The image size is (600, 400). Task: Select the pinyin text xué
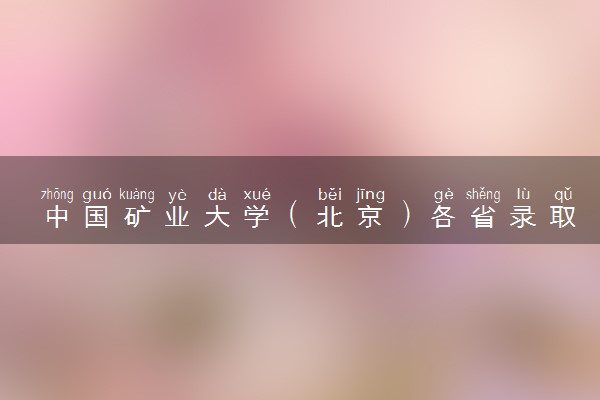pyautogui.click(x=257, y=195)
